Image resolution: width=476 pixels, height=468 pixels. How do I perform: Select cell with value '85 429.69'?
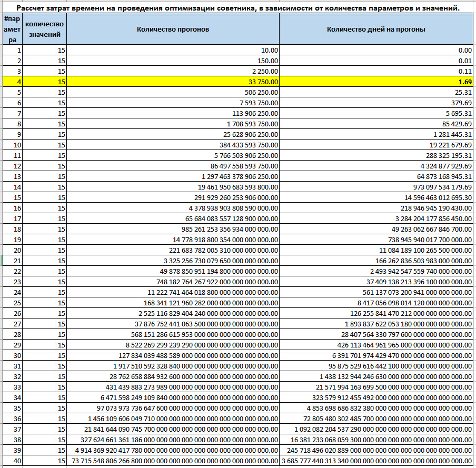tap(376, 124)
